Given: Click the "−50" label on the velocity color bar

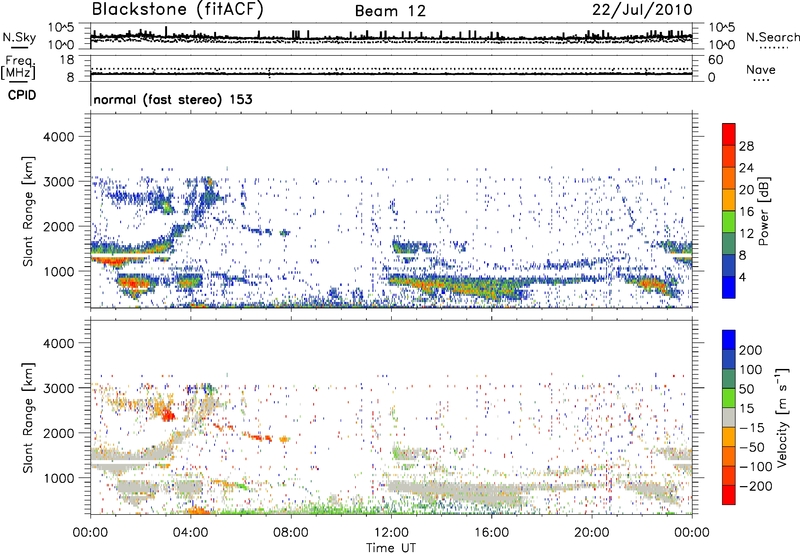Looking at the screenshot, I should point(752,447).
